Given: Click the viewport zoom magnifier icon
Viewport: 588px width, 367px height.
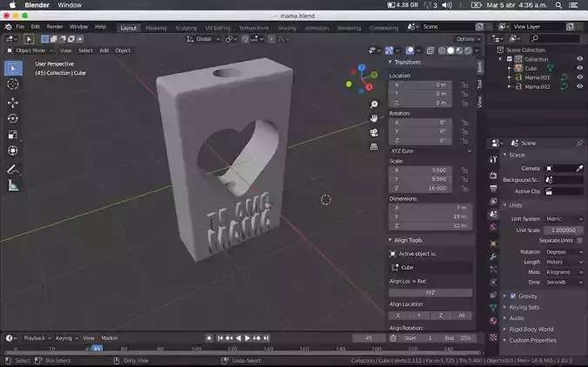Looking at the screenshot, I should [x=374, y=104].
